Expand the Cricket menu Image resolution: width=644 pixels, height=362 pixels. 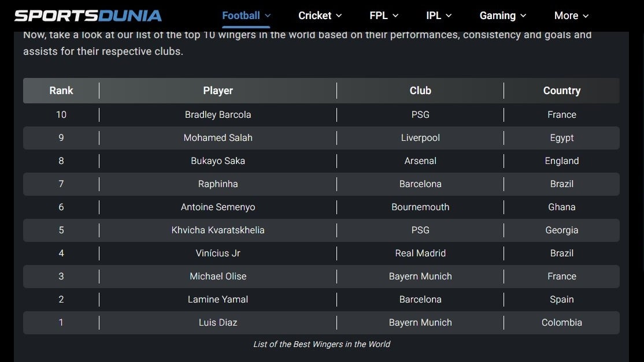click(320, 16)
